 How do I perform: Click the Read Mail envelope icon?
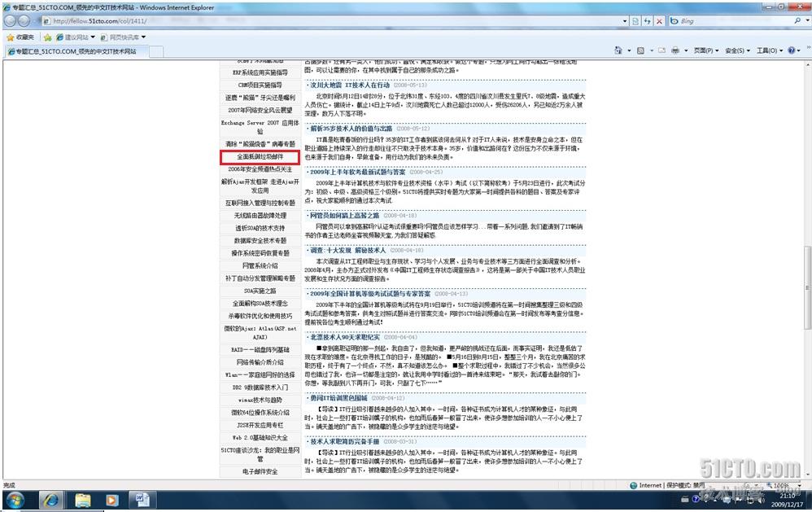[661, 50]
